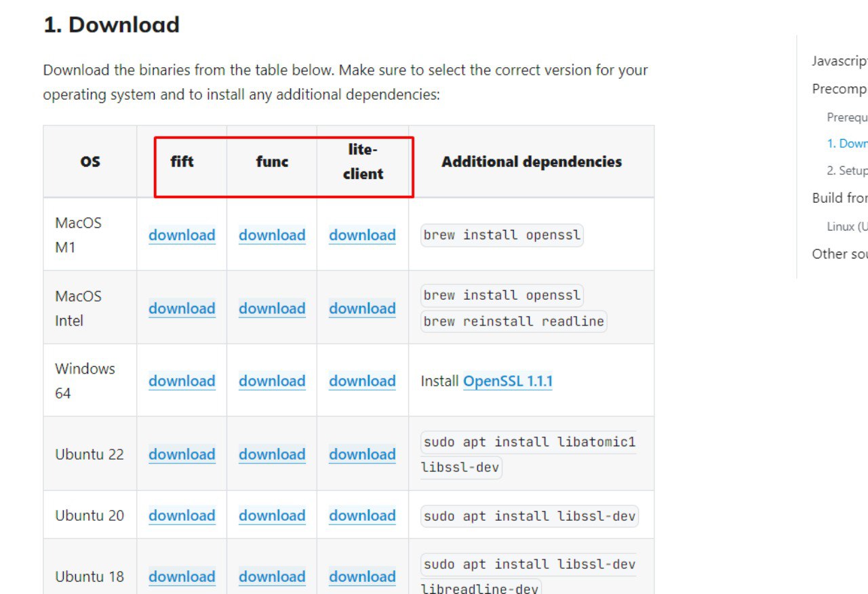The height and width of the screenshot is (594, 868).
Task: Open Prerequisites entry in sidebar outline
Action: [x=847, y=117]
